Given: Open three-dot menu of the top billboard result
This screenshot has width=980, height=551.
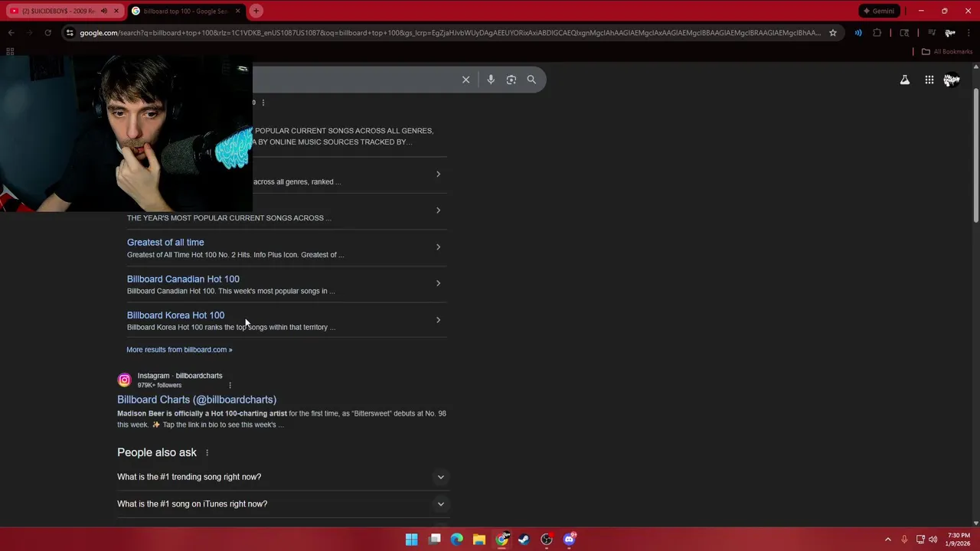Looking at the screenshot, I should (263, 103).
